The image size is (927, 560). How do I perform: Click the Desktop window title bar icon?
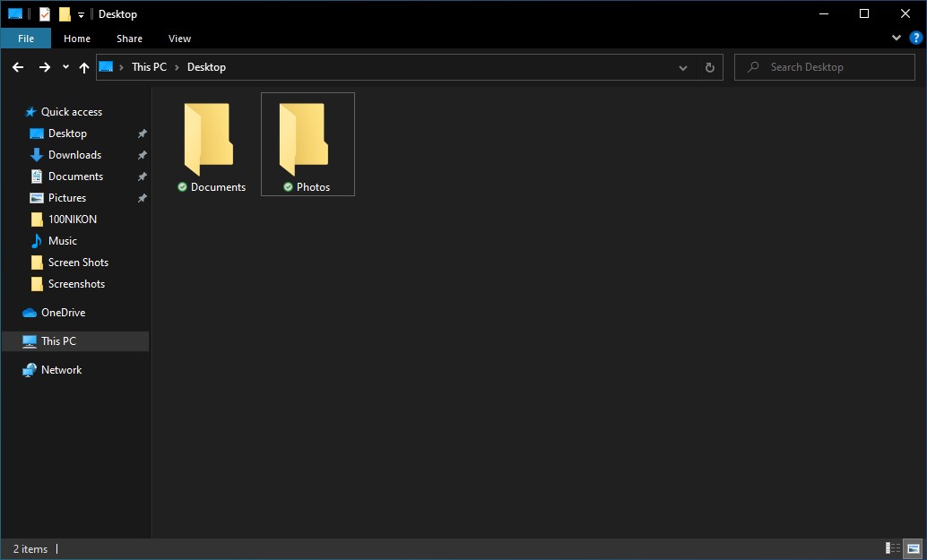coord(15,14)
